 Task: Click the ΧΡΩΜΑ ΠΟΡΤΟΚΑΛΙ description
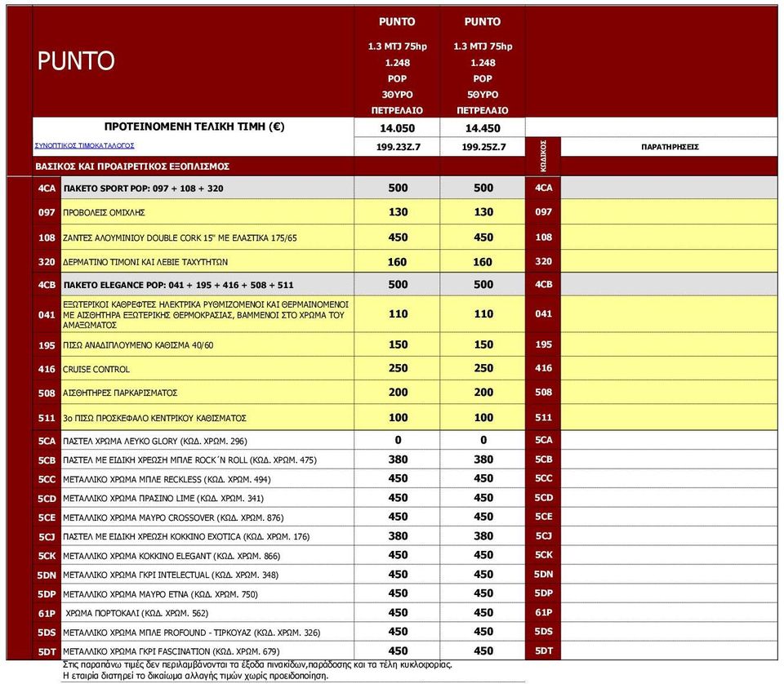(137, 614)
